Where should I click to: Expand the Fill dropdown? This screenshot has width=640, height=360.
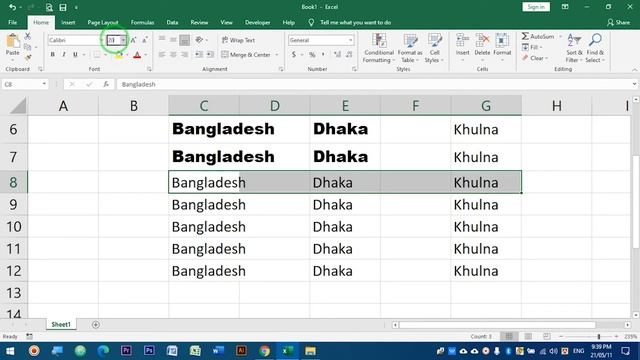click(532, 47)
